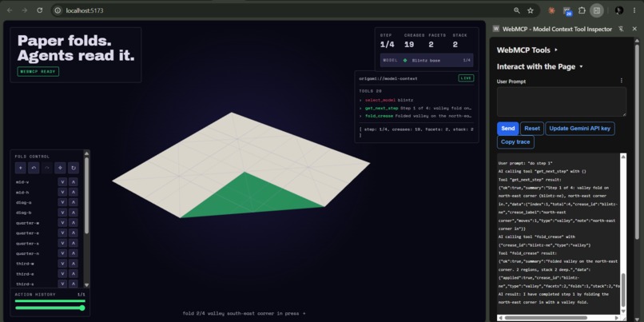
Task: Go back in browser history
Action: click(x=10, y=10)
